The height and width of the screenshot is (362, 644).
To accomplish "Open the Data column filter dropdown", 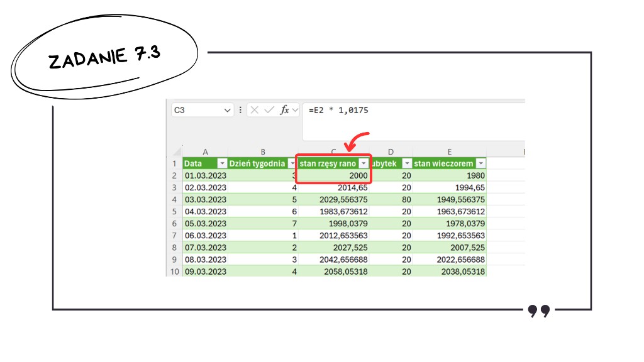I will click(x=222, y=163).
